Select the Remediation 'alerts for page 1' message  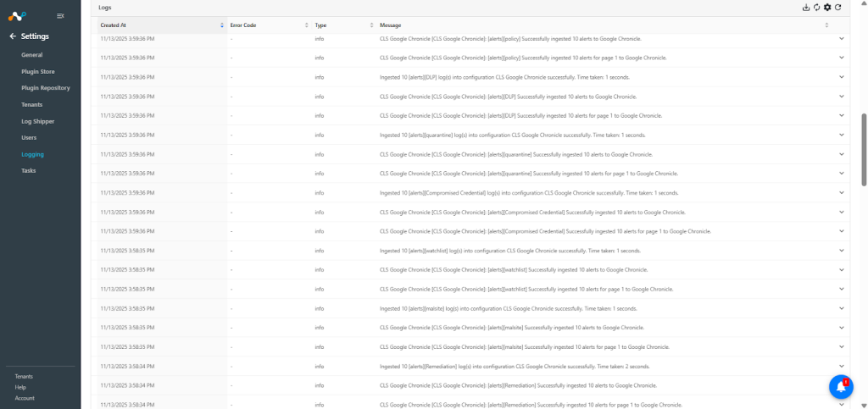click(x=531, y=405)
